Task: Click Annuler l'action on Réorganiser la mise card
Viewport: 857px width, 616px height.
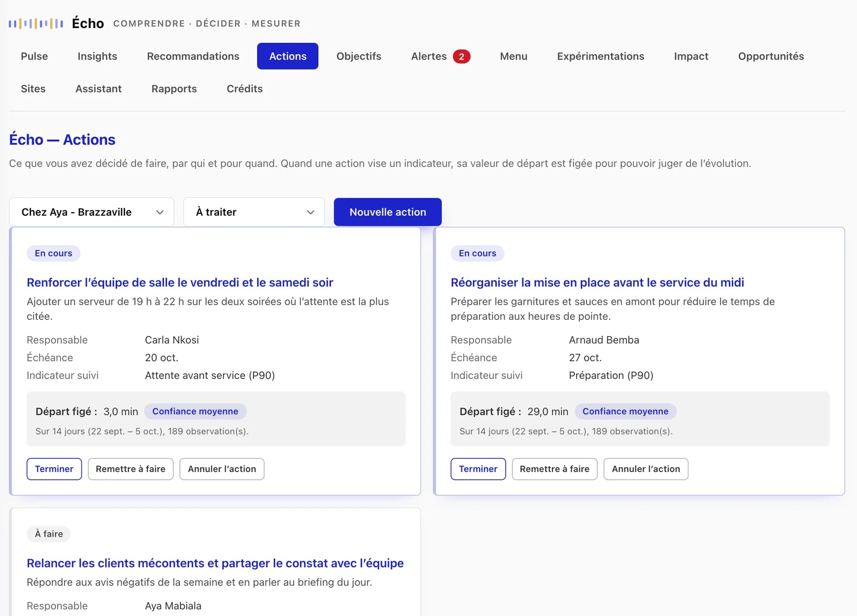Action: click(x=646, y=469)
